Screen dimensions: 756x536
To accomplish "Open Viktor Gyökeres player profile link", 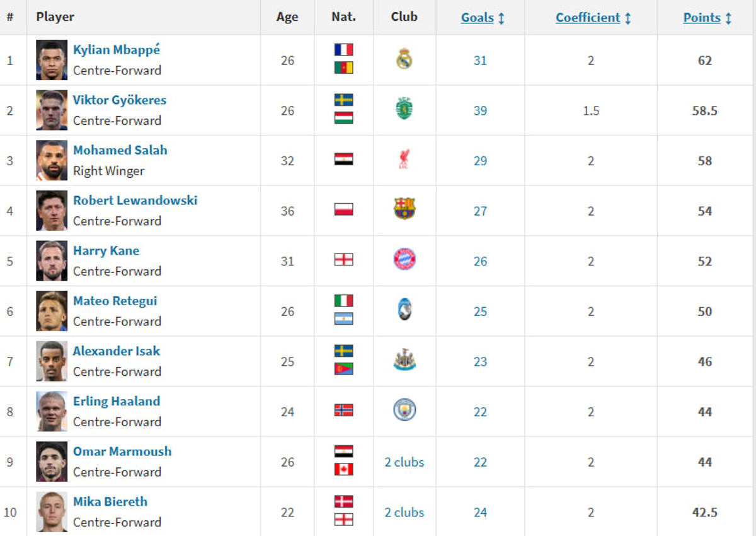I will (x=120, y=100).
